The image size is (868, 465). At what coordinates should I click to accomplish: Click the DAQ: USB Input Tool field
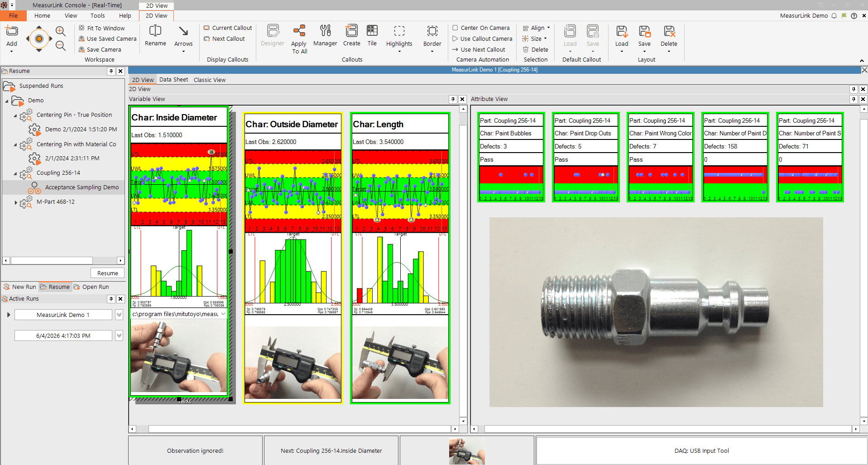click(701, 451)
